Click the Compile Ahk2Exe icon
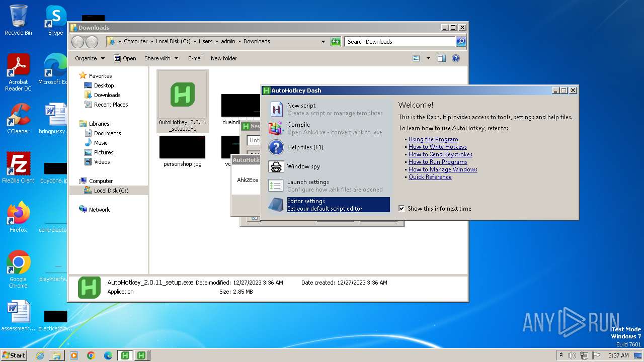 (x=276, y=128)
